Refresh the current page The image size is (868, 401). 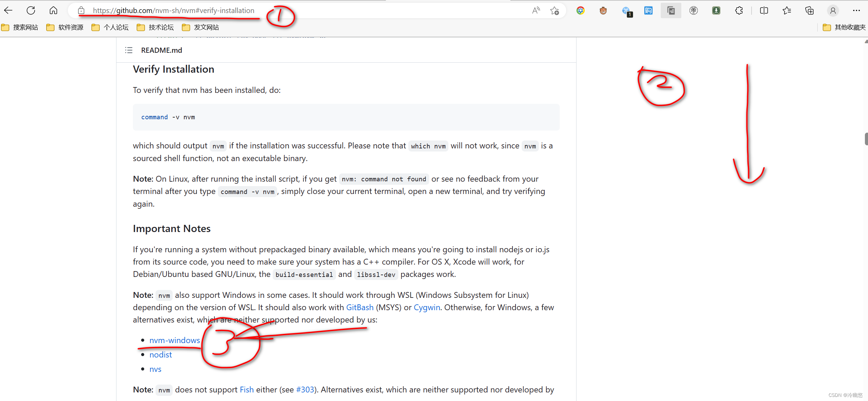click(31, 11)
